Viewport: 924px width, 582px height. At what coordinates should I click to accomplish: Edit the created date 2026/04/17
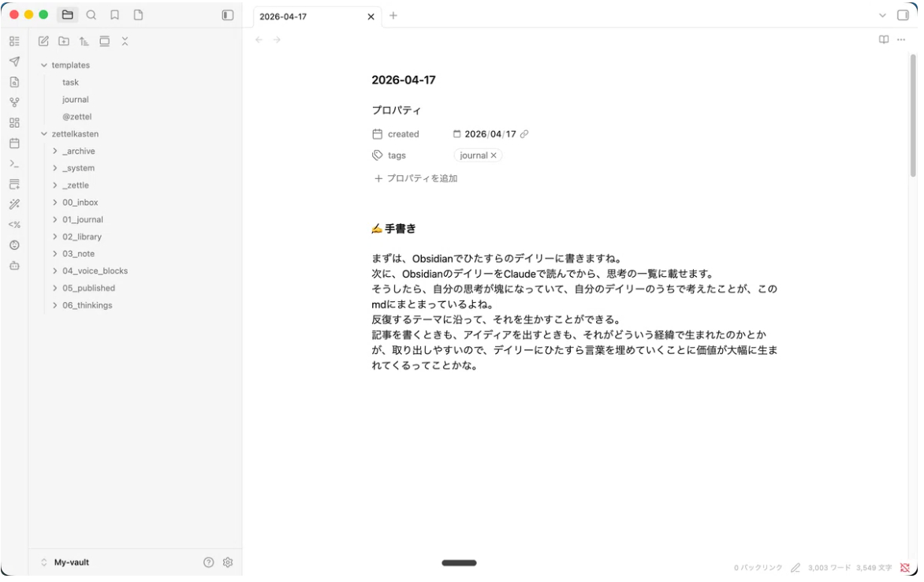490,134
